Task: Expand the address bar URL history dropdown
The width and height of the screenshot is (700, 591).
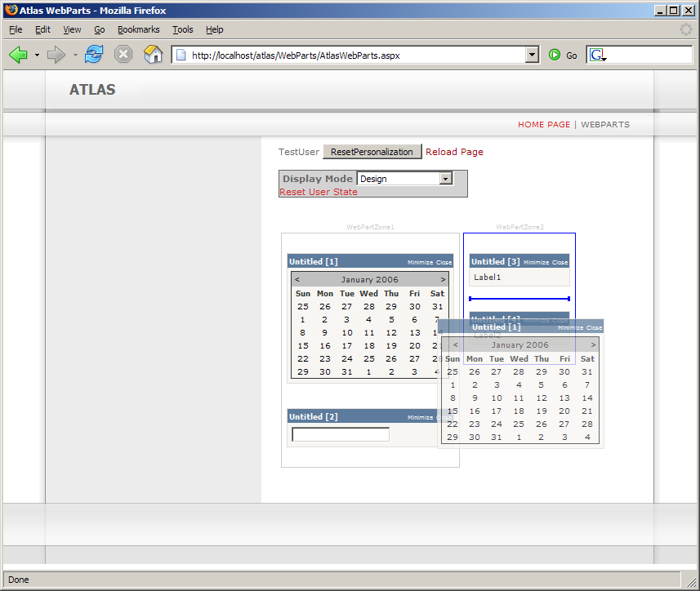Action: pyautogui.click(x=531, y=55)
